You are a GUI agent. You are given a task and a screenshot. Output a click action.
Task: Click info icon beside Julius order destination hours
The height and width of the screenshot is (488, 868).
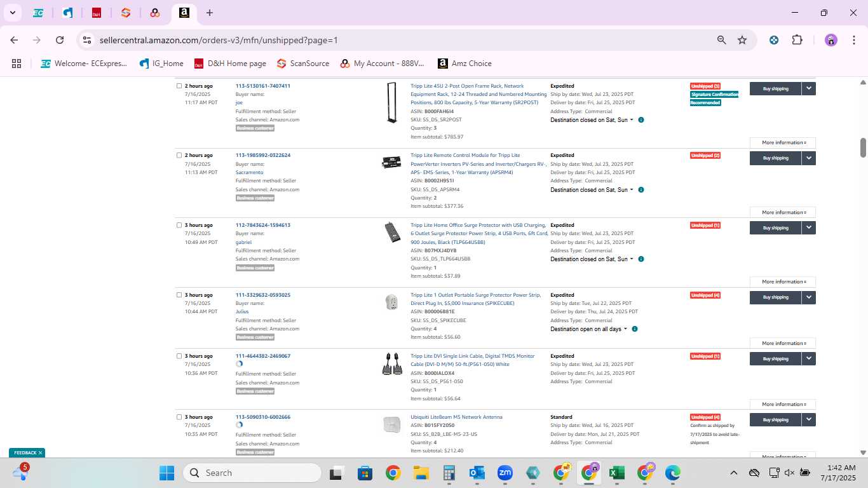(635, 329)
